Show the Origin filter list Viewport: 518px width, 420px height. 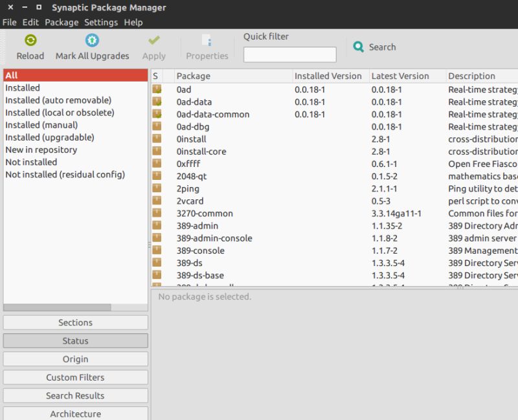[x=75, y=359]
